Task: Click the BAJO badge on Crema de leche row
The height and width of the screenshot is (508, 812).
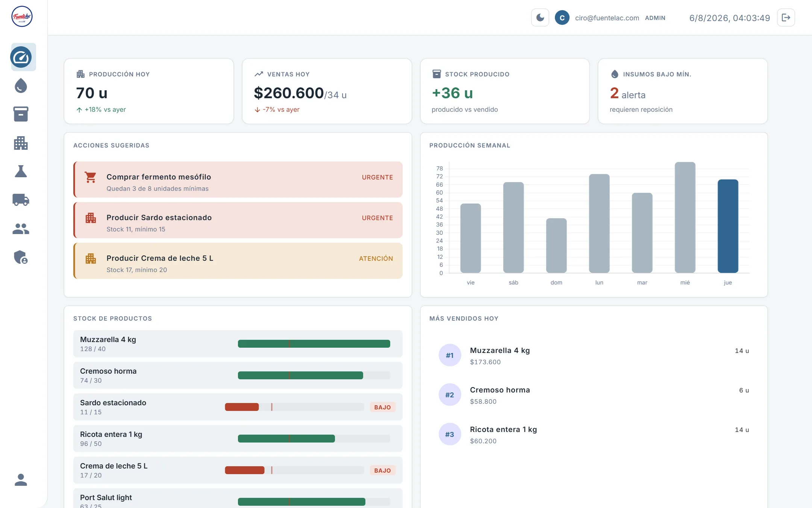Action: point(383,470)
